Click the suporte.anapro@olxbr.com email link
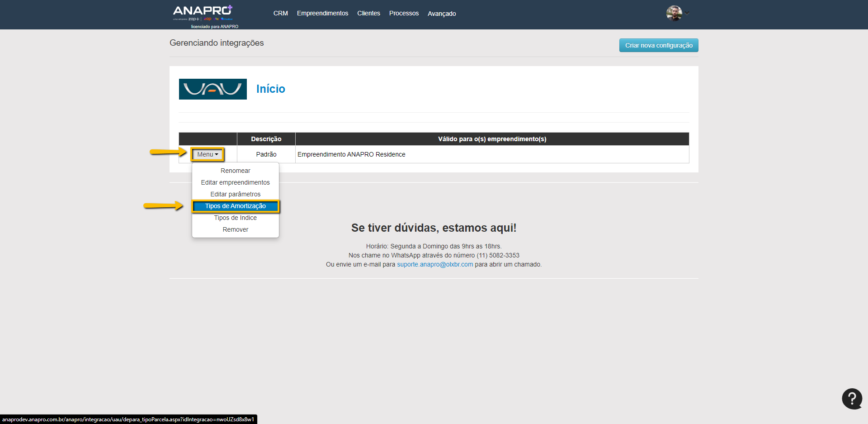868x424 pixels. point(435,264)
